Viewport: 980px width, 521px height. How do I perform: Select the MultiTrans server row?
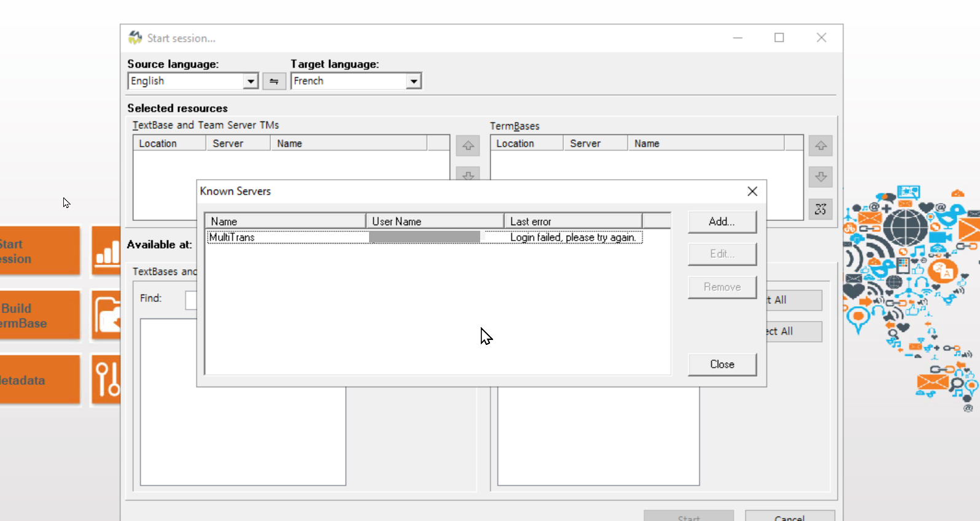[x=425, y=237]
